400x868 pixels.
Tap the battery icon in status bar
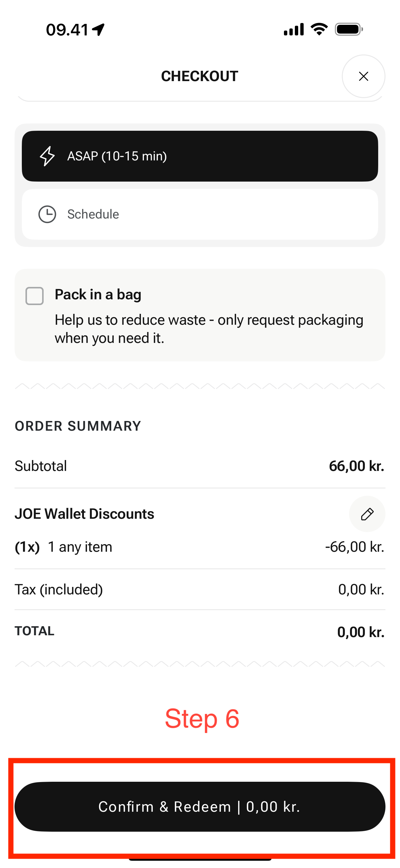point(349,29)
